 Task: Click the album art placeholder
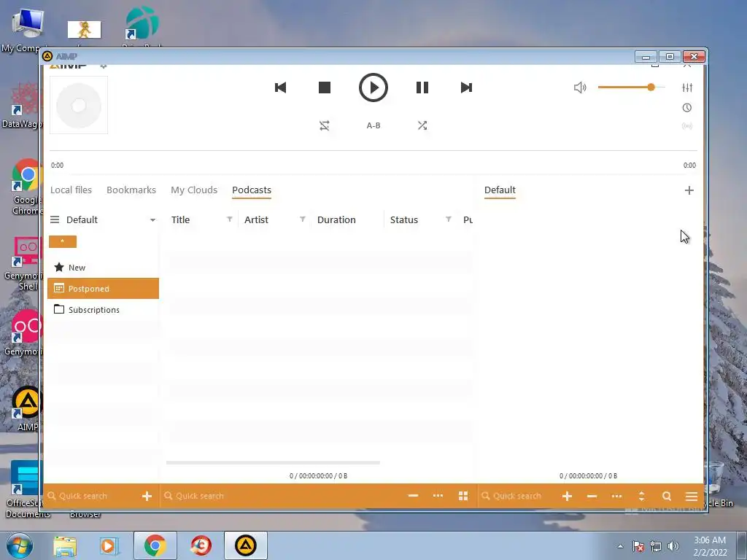79,105
